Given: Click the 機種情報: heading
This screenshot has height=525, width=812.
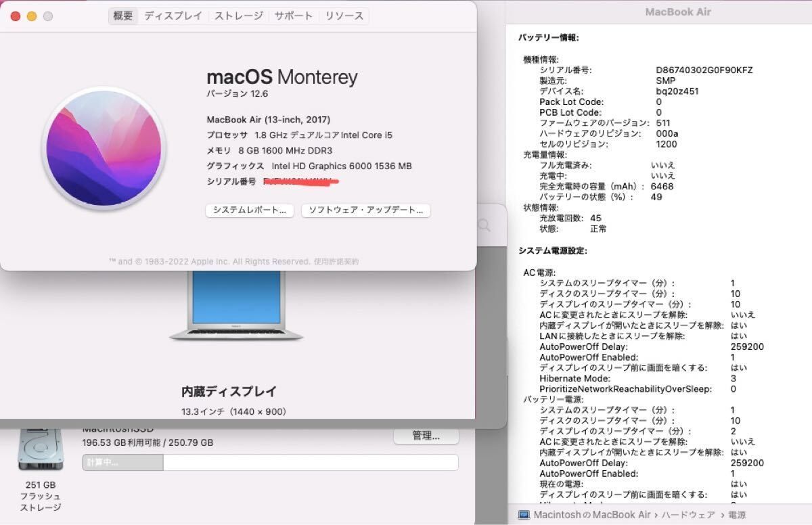Looking at the screenshot, I should tap(541, 60).
